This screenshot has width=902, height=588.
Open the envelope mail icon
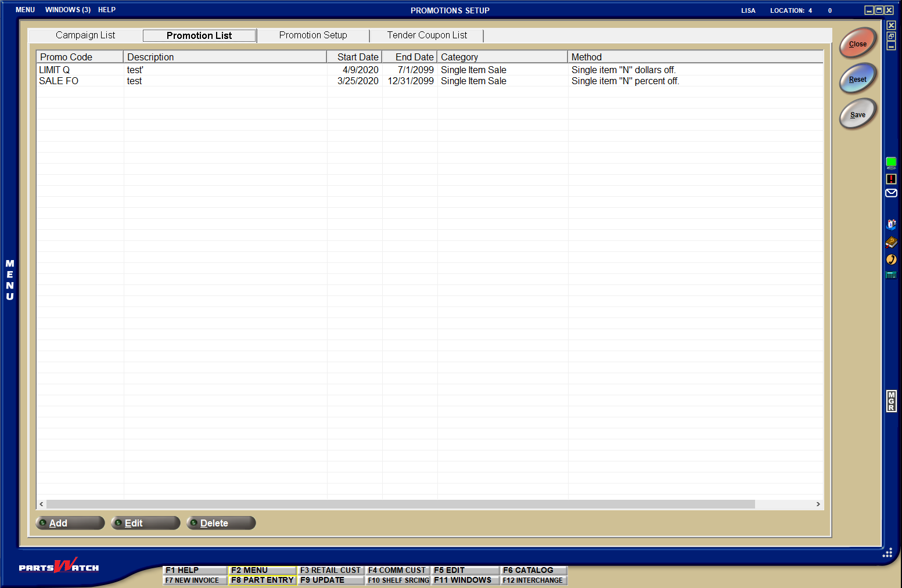tap(891, 193)
